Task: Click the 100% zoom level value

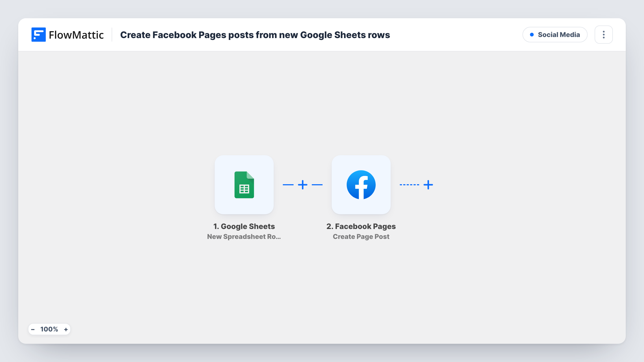Action: [x=49, y=329]
